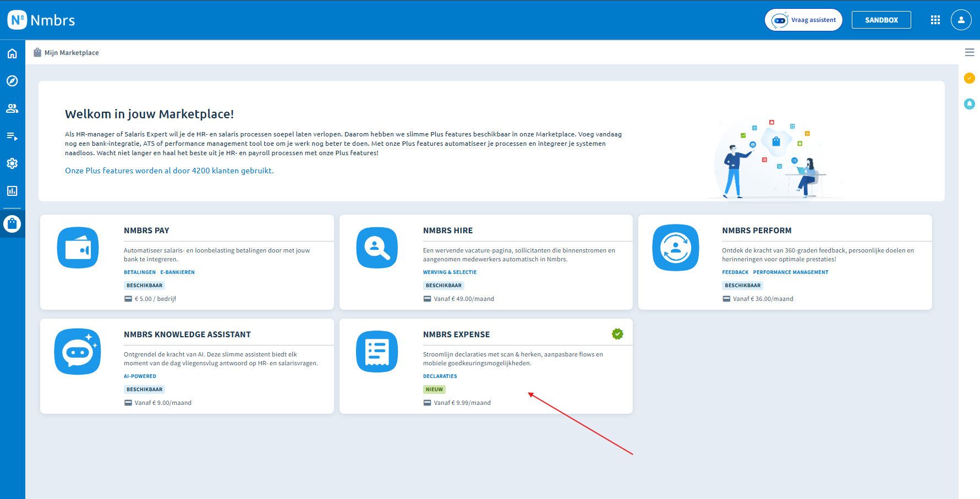The height and width of the screenshot is (499, 980).
Task: Click the Nmbrs Perform person-cycle icon
Action: (x=676, y=248)
